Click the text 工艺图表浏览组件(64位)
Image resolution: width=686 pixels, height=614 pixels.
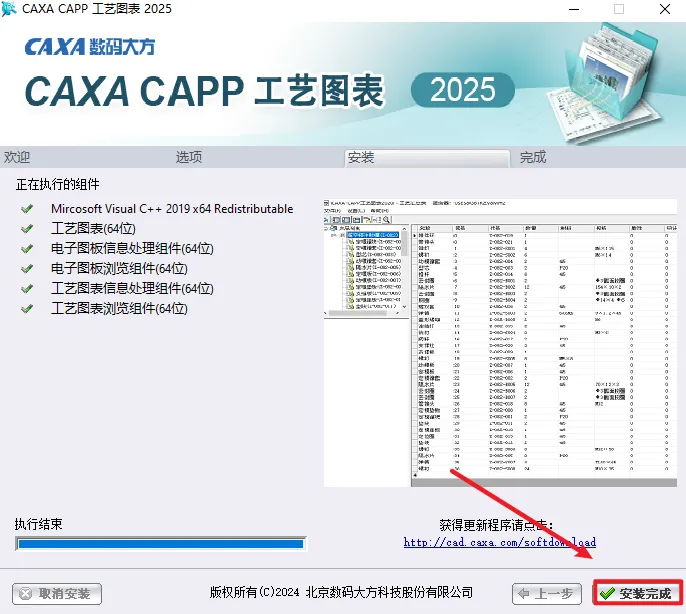pyautogui.click(x=119, y=309)
